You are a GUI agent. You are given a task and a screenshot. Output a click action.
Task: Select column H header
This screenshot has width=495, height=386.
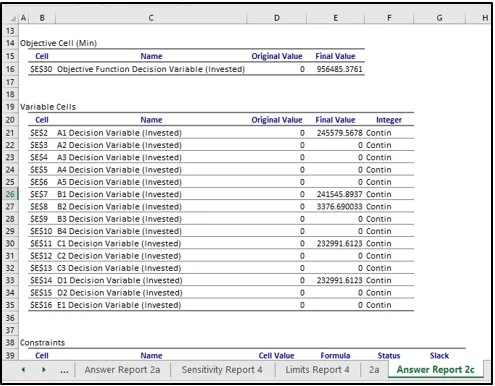pos(485,18)
